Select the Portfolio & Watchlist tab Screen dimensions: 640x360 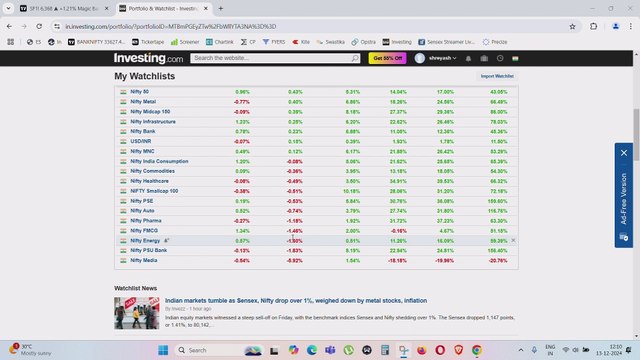tap(163, 9)
